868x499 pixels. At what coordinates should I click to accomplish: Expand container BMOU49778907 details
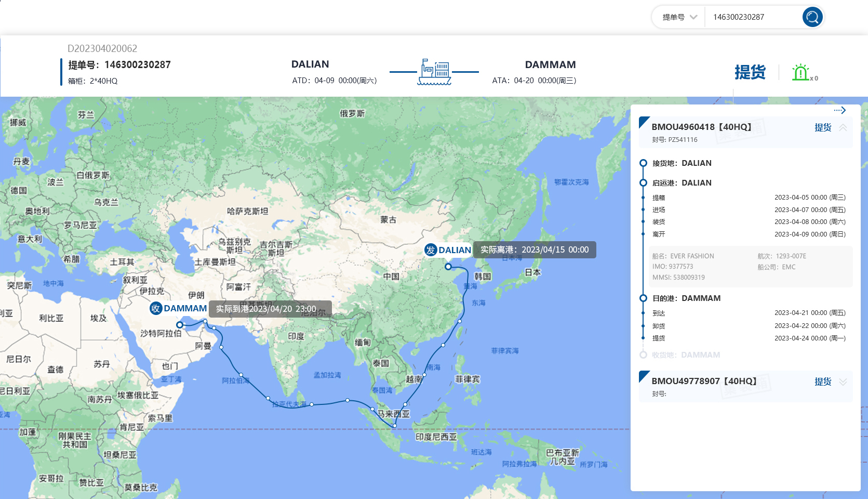coord(843,382)
